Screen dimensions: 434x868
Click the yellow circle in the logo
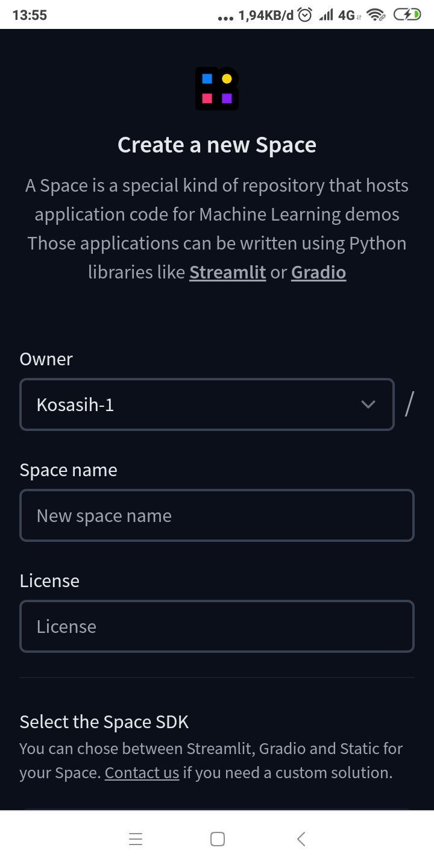tap(227, 78)
